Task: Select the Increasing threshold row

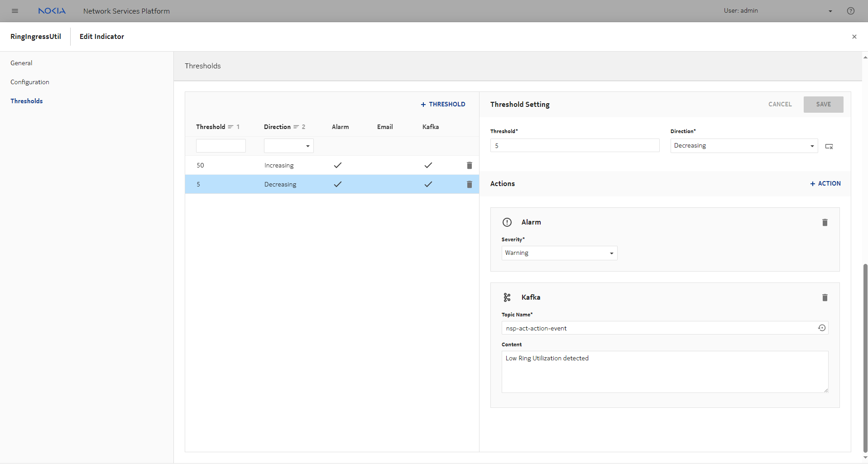Action: (x=332, y=165)
